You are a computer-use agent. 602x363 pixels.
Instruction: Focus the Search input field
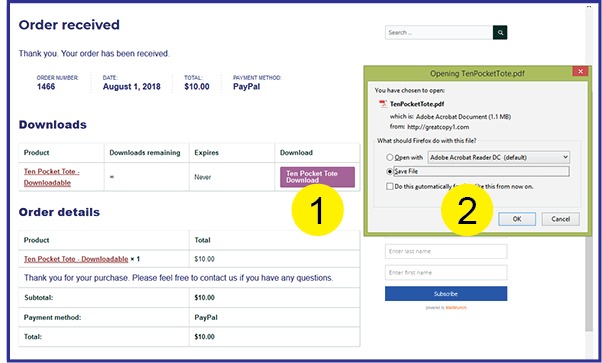[x=439, y=33]
